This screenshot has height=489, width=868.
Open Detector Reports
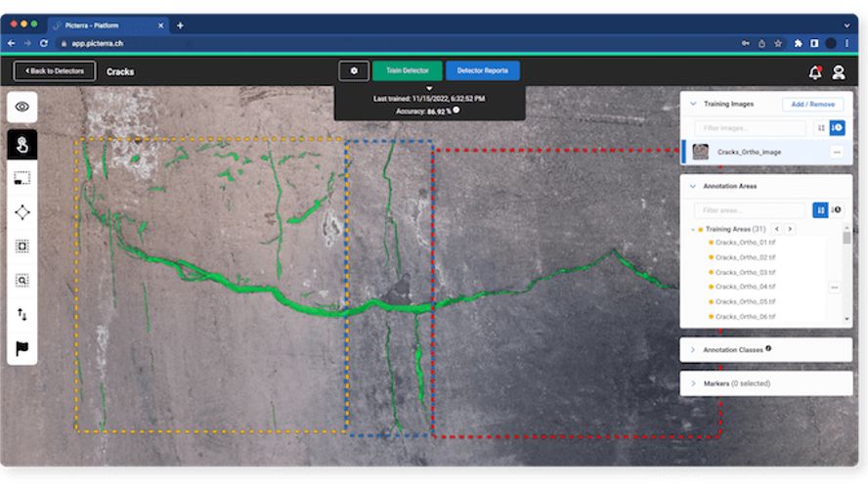pos(483,71)
